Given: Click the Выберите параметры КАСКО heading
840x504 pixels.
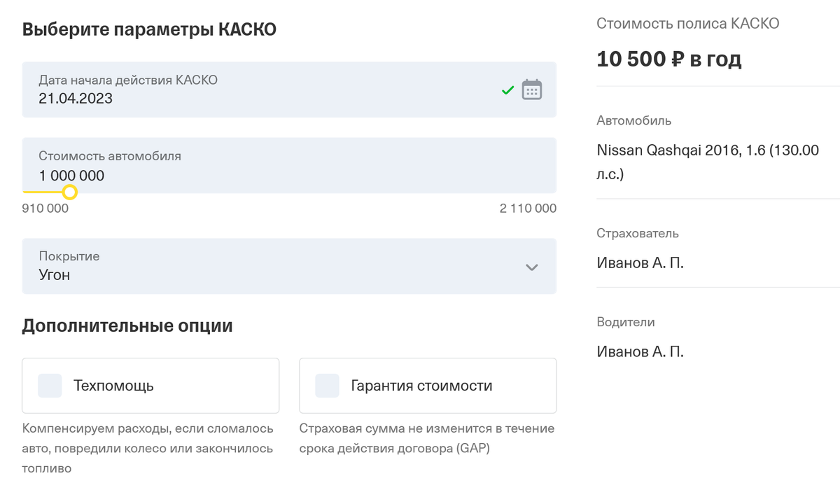Looking at the screenshot, I should (x=149, y=30).
